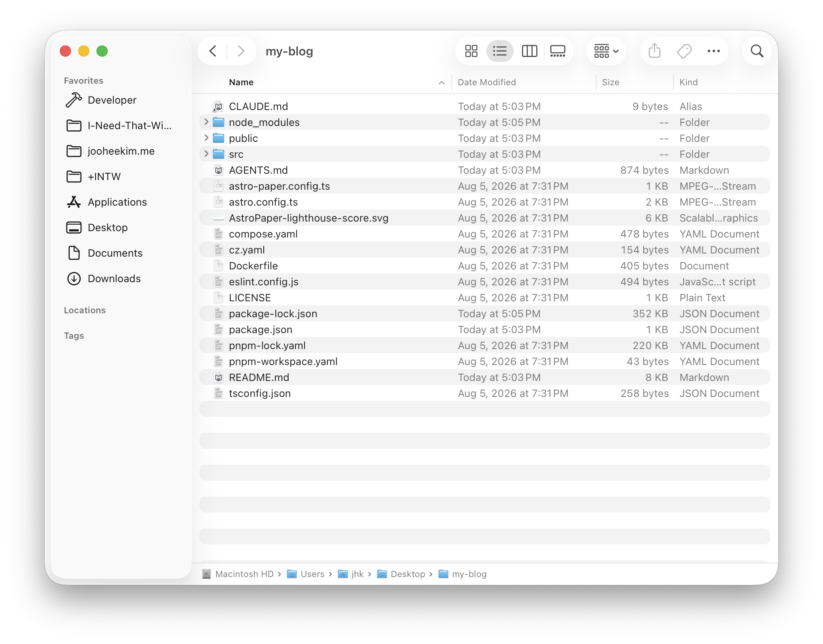Switch to column view
The height and width of the screenshot is (644, 823).
click(530, 51)
